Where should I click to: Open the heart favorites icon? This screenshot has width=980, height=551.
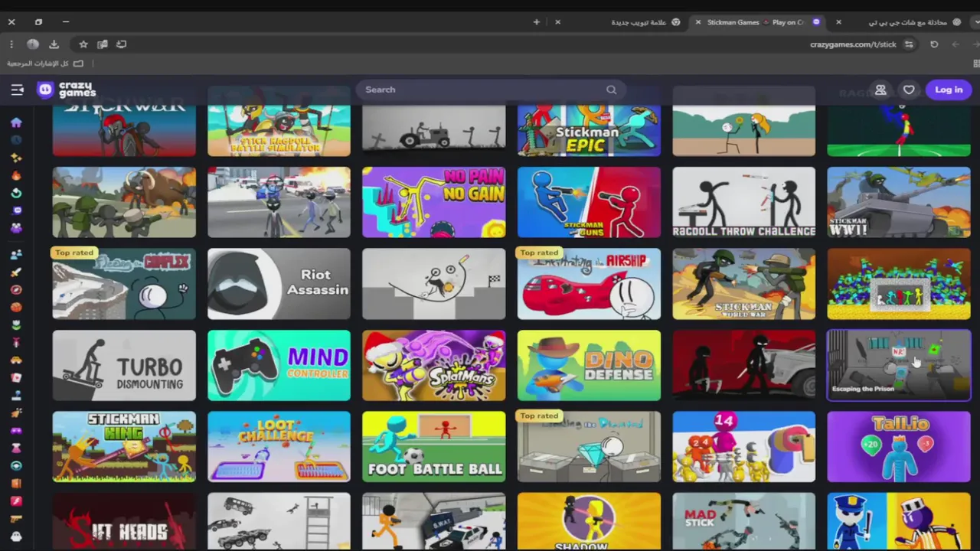coord(909,90)
